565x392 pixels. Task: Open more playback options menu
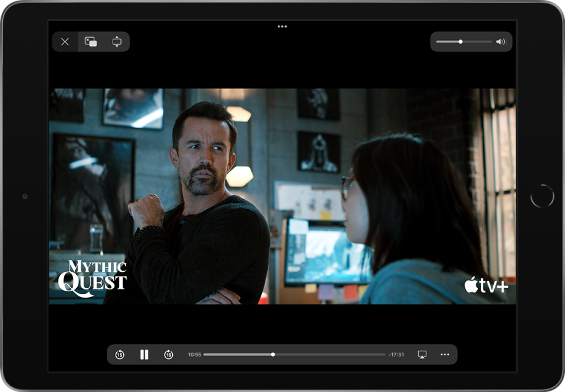(445, 354)
